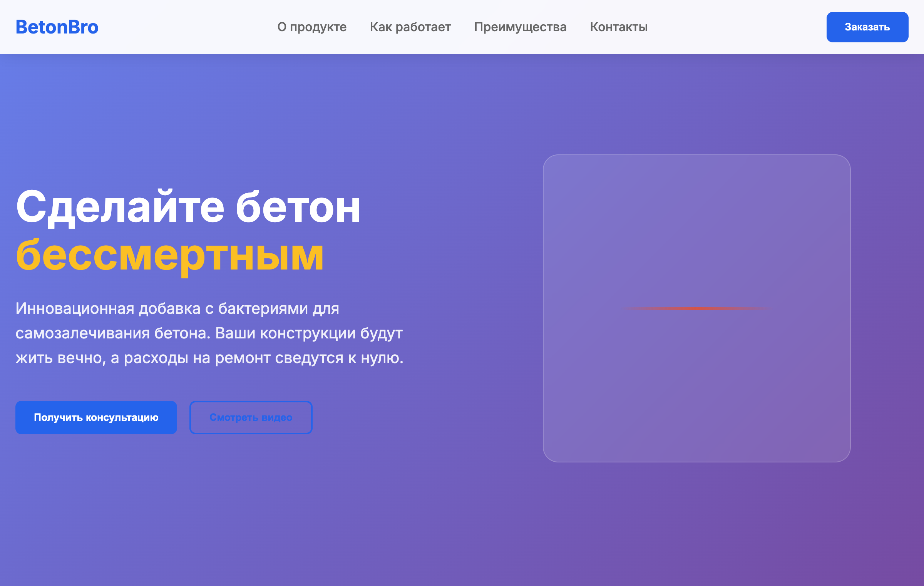Click the word "BetonBro" brand text

pos(57,27)
